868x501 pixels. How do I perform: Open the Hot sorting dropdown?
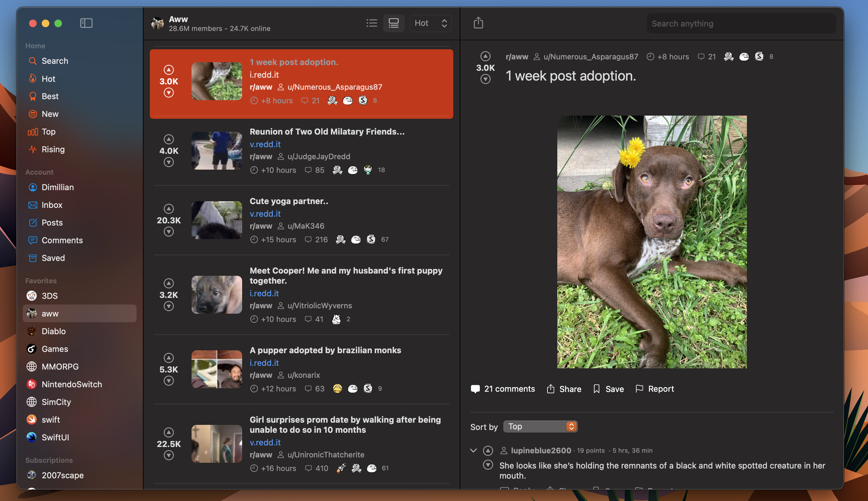click(x=431, y=23)
